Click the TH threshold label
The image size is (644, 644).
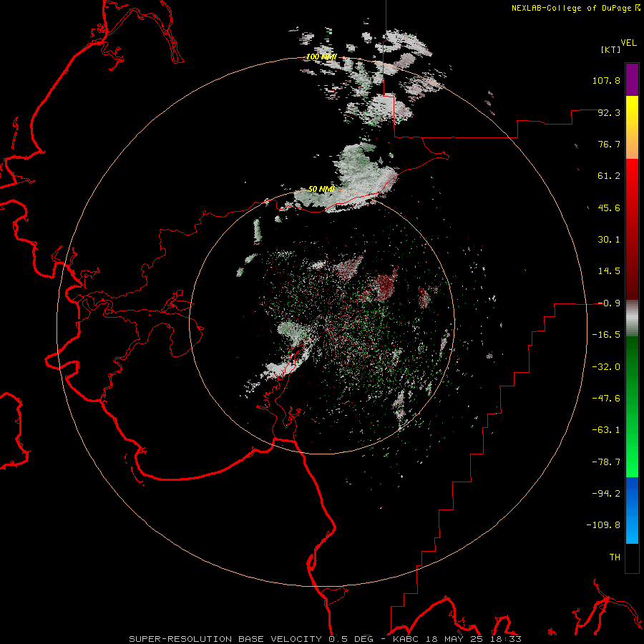[x=615, y=557]
